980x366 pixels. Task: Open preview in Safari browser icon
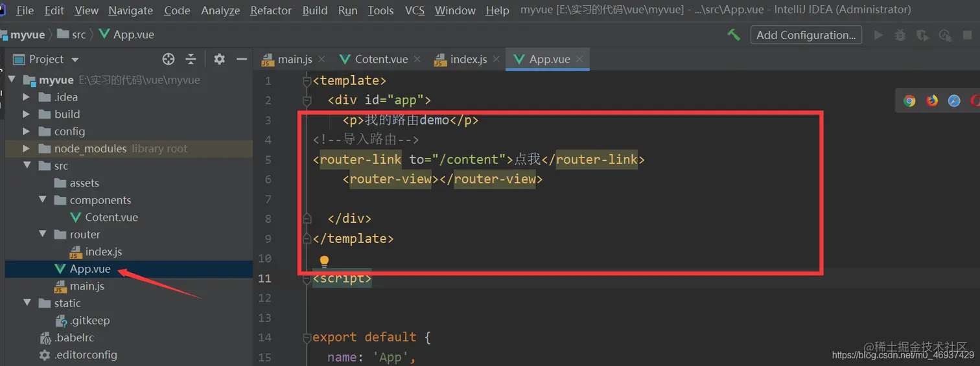click(x=954, y=100)
